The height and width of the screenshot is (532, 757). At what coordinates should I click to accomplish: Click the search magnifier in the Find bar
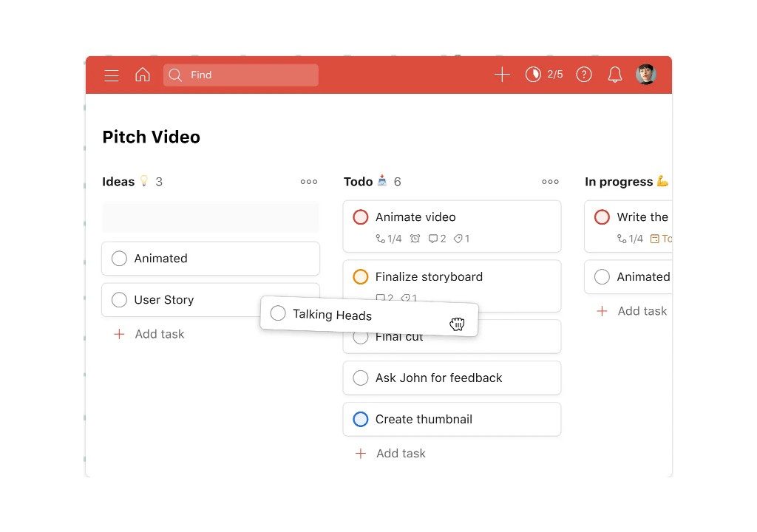175,75
